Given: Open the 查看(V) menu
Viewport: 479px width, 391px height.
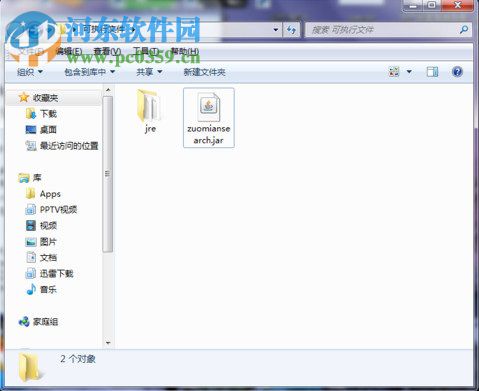Looking at the screenshot, I should [x=107, y=51].
